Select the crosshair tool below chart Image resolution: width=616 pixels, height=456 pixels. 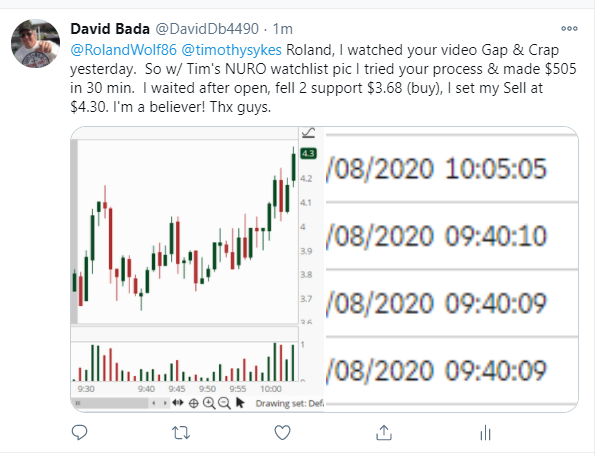coord(193,403)
